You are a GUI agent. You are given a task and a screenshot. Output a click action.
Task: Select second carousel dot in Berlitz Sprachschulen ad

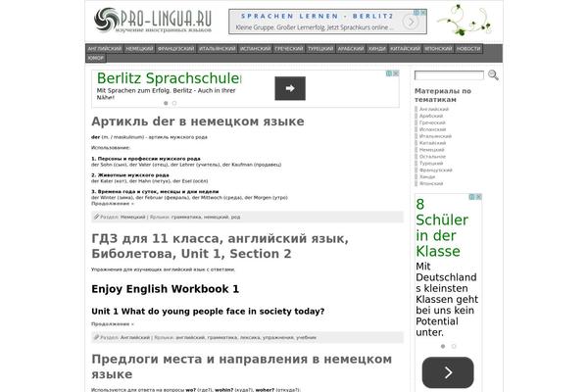pos(174,103)
